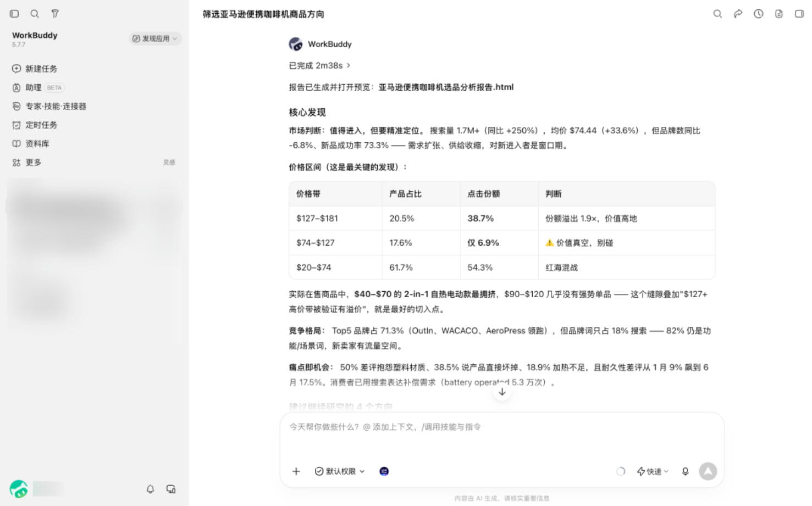This screenshot has height=506, width=812.
Task: Share the conversation using the arrow icon
Action: pyautogui.click(x=738, y=14)
